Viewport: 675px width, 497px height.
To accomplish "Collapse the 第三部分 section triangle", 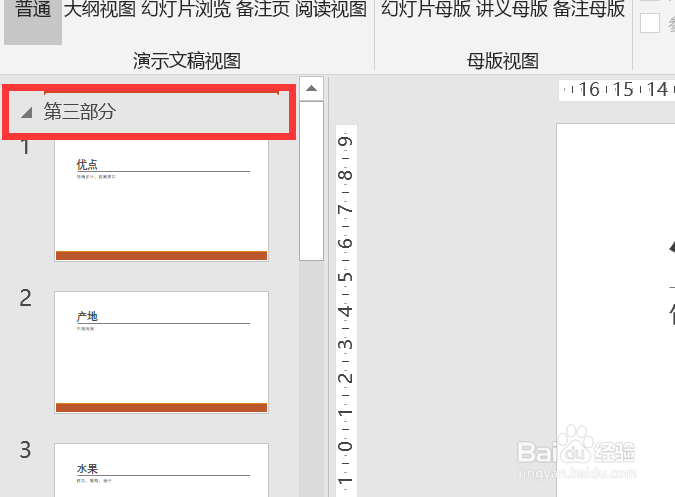I will (x=27, y=113).
